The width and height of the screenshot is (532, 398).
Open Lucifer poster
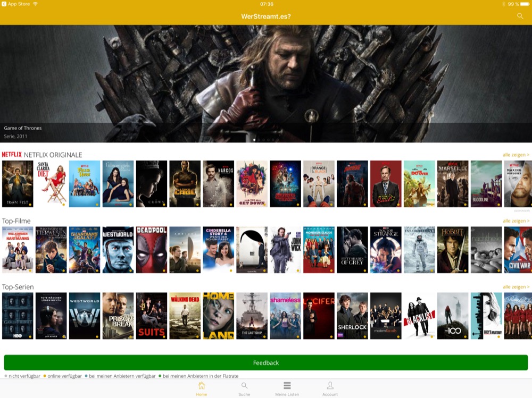click(319, 316)
